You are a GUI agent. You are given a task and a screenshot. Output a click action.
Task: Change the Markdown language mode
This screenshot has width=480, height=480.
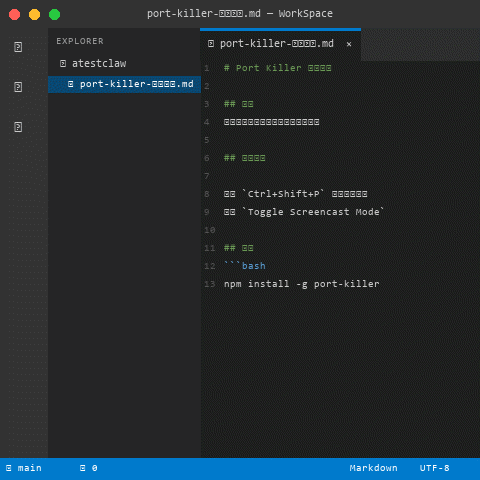pos(373,468)
